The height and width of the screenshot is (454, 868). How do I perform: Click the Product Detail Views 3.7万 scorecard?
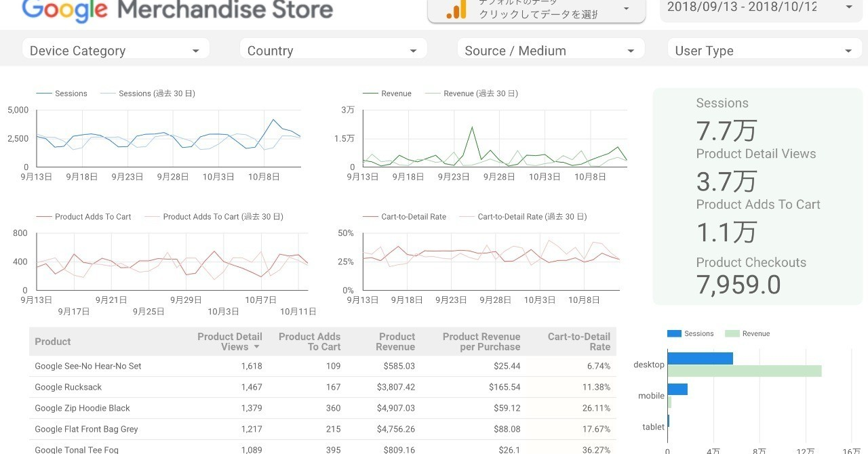[x=726, y=181]
